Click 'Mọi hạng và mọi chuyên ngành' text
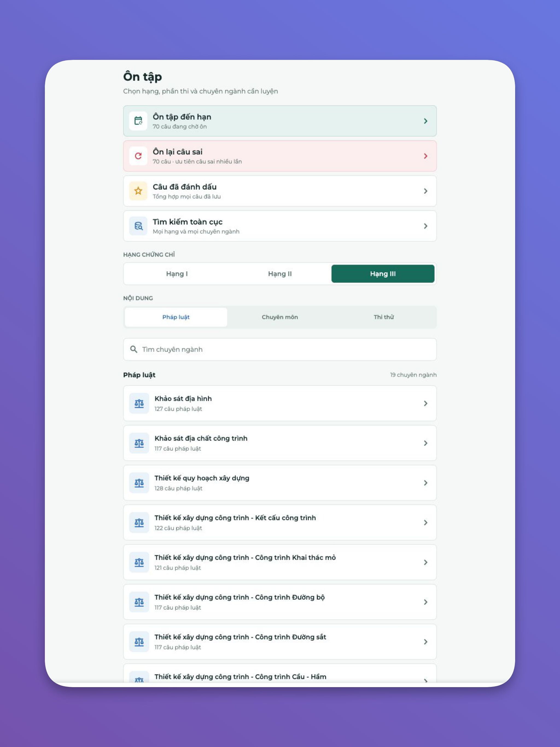 tap(196, 232)
